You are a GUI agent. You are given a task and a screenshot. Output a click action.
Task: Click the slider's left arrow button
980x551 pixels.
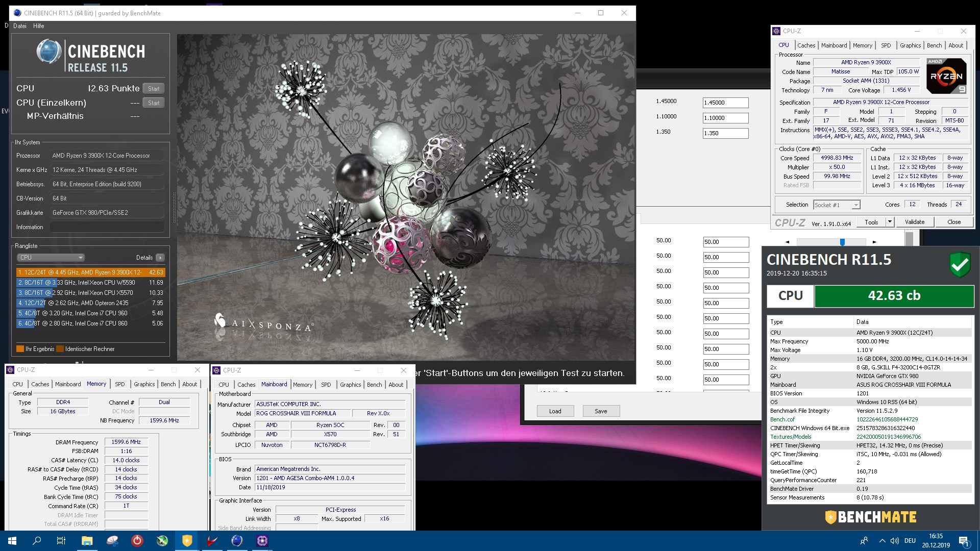coord(787,242)
